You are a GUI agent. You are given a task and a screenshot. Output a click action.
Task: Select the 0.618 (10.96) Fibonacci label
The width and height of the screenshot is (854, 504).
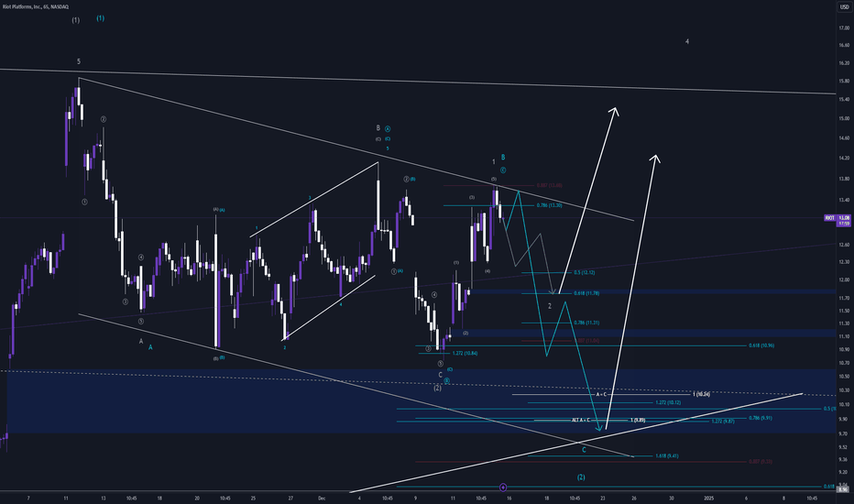coord(761,345)
